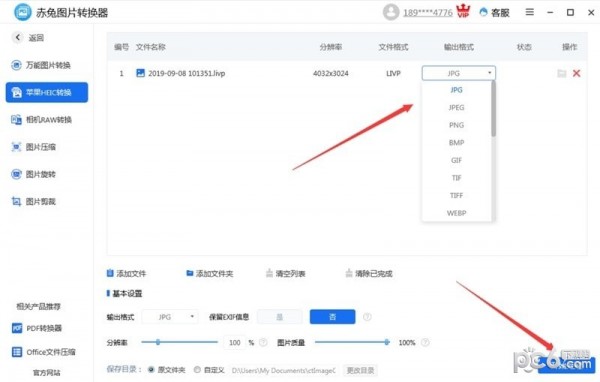Click the 4032x3024 resolution cell
The height and width of the screenshot is (382, 600).
331,73
